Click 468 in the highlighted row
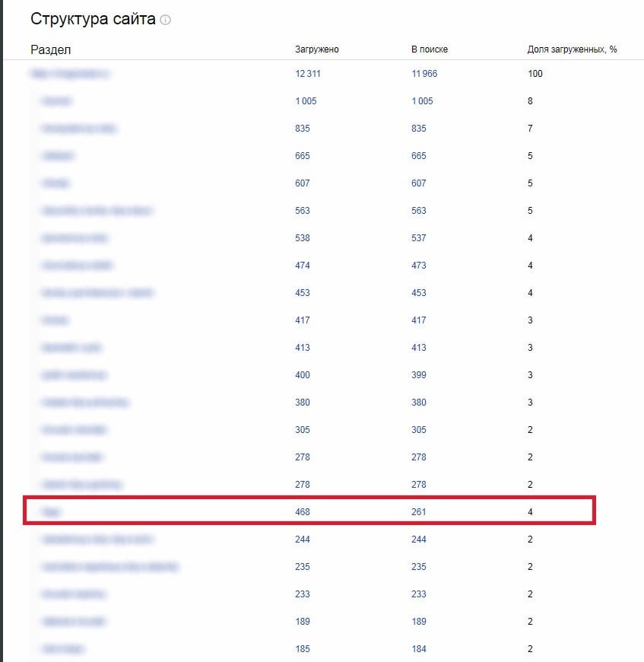 click(x=303, y=512)
